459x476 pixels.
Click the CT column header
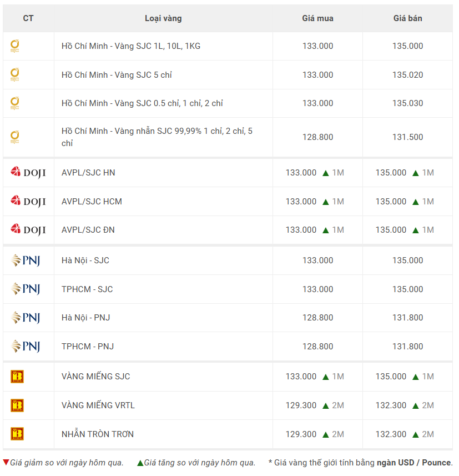[x=28, y=18]
